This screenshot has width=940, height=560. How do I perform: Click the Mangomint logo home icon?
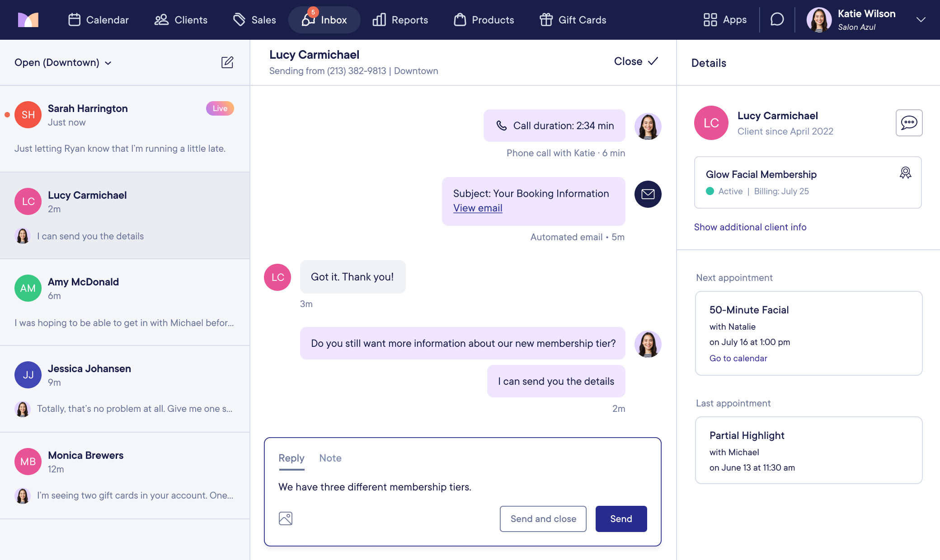click(28, 20)
